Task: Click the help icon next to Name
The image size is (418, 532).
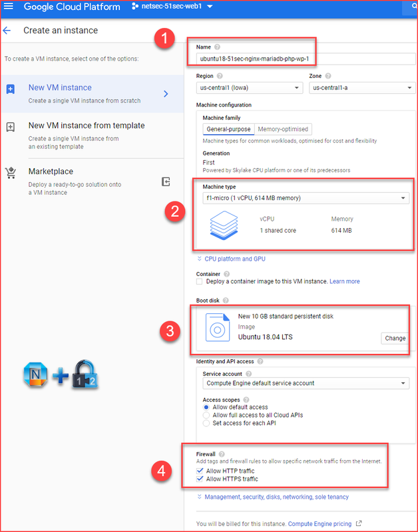Action: pyautogui.click(x=217, y=47)
